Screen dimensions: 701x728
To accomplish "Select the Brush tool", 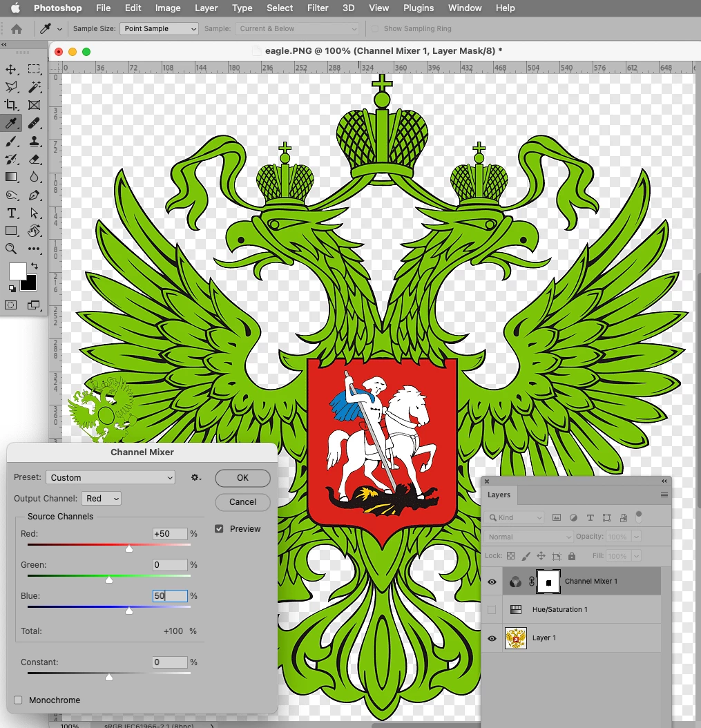I will coord(11,141).
